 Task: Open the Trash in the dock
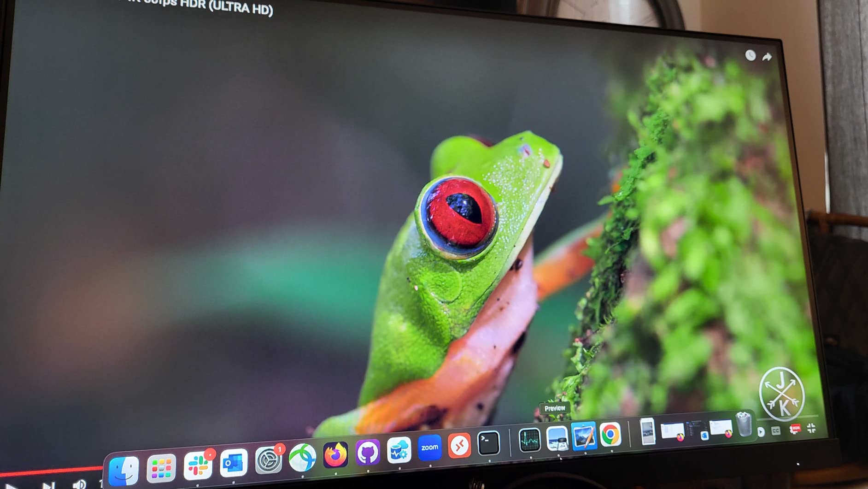tap(744, 424)
